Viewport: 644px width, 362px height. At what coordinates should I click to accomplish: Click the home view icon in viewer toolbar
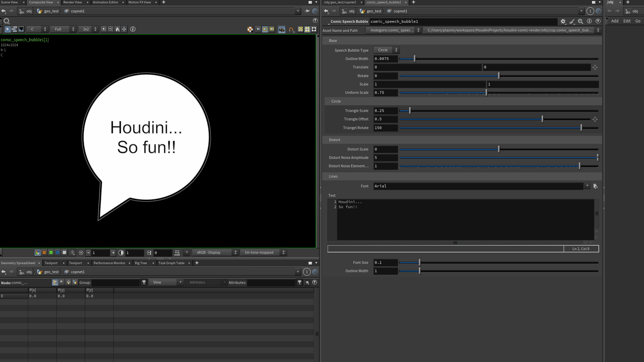tap(117, 29)
